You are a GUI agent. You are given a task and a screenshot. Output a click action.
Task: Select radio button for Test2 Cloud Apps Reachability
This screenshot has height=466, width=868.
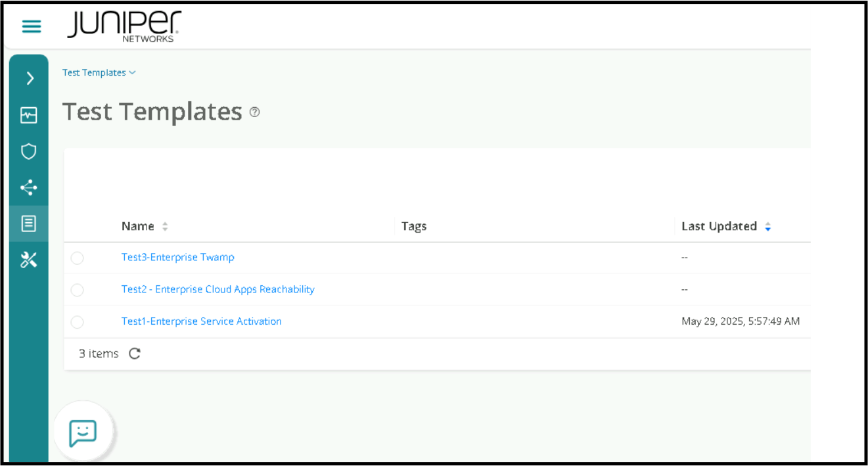click(x=78, y=290)
